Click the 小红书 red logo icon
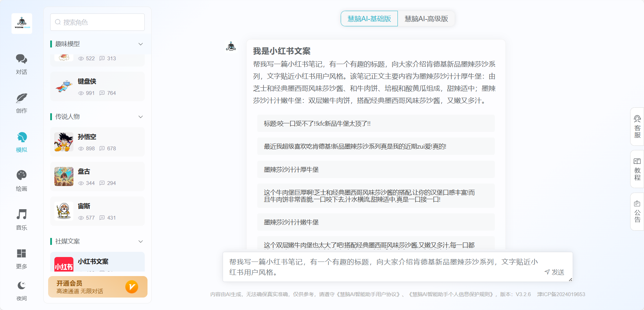The image size is (644, 310). (x=64, y=265)
